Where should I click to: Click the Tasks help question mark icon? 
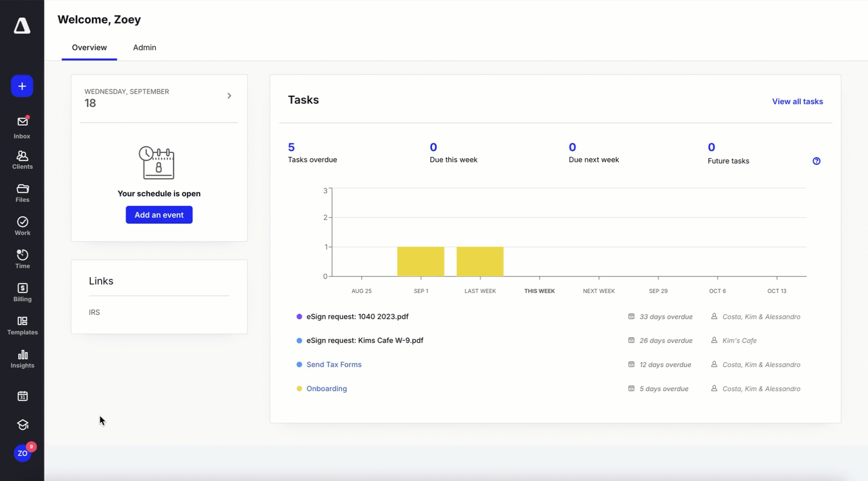click(x=816, y=161)
